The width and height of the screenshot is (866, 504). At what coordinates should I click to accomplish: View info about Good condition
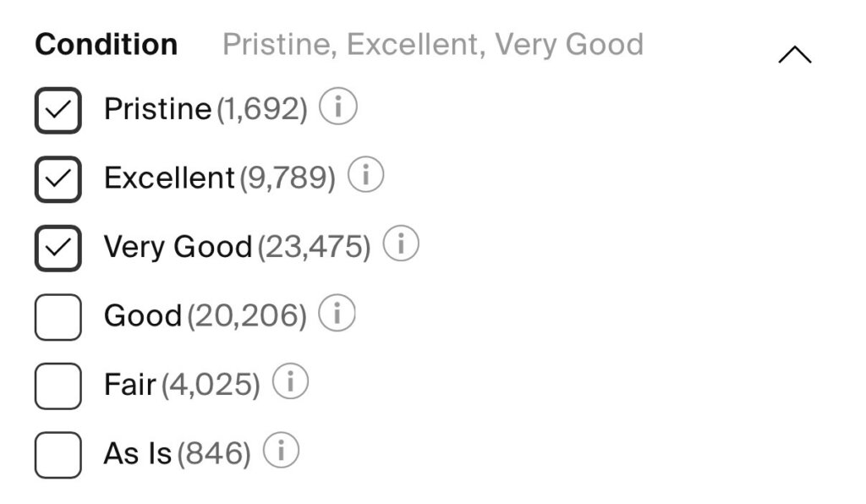(x=337, y=315)
